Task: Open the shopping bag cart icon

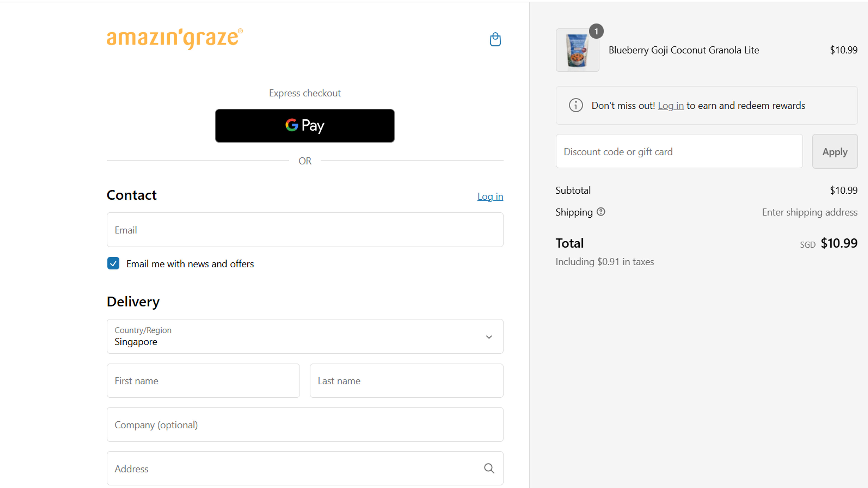Action: tap(495, 39)
